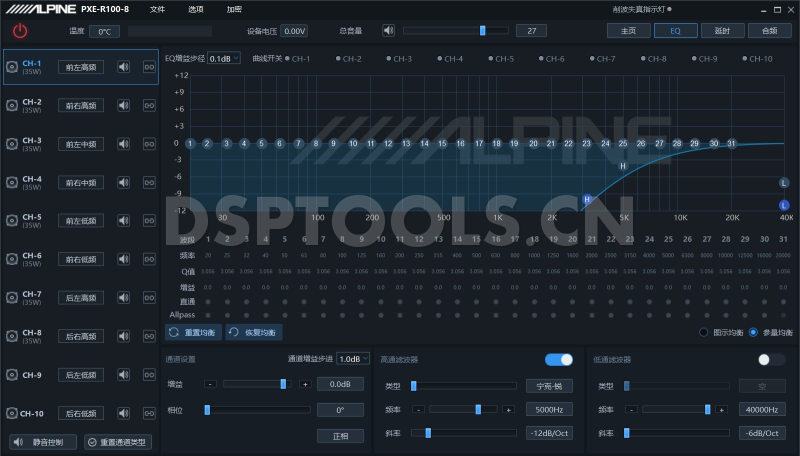Mute CH-8 using its speaker icon
Screen dimensions: 800x456
pyautogui.click(x=124, y=336)
